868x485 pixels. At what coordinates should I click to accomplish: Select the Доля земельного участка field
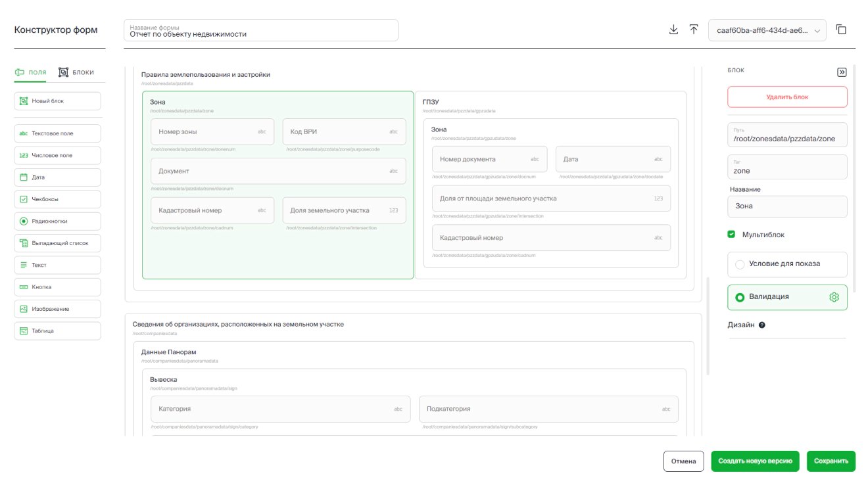[x=345, y=210]
